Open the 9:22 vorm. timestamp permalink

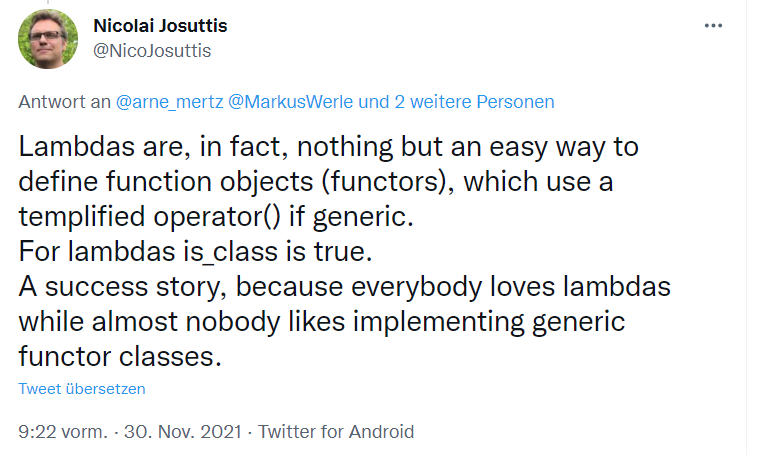coord(63,432)
